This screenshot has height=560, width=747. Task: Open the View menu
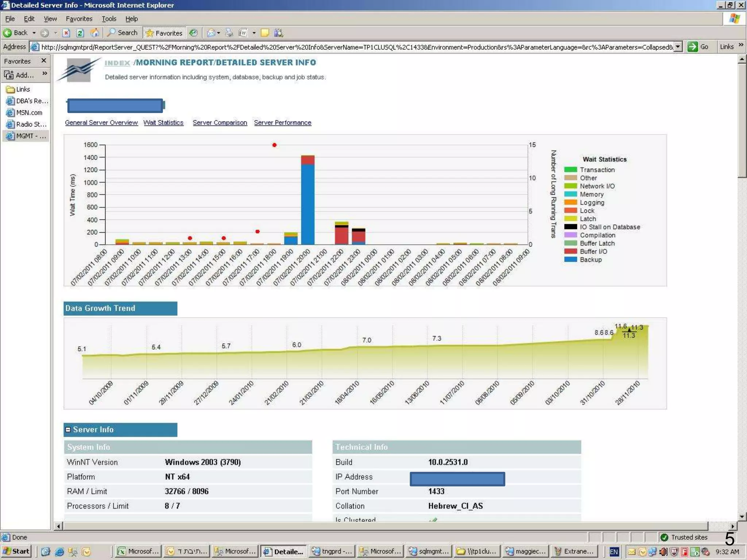pyautogui.click(x=50, y=19)
